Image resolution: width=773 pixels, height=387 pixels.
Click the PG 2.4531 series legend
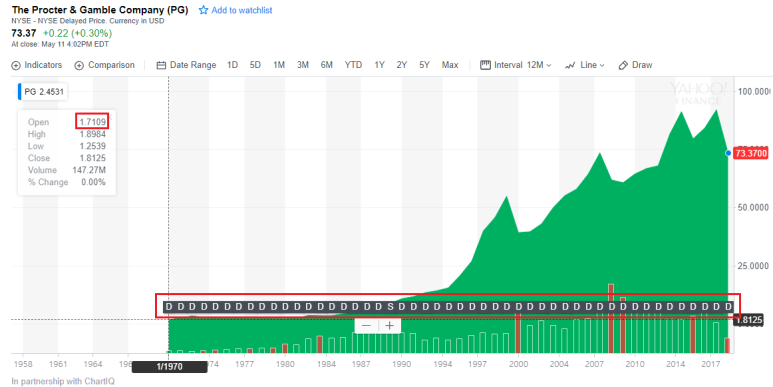pos(44,92)
